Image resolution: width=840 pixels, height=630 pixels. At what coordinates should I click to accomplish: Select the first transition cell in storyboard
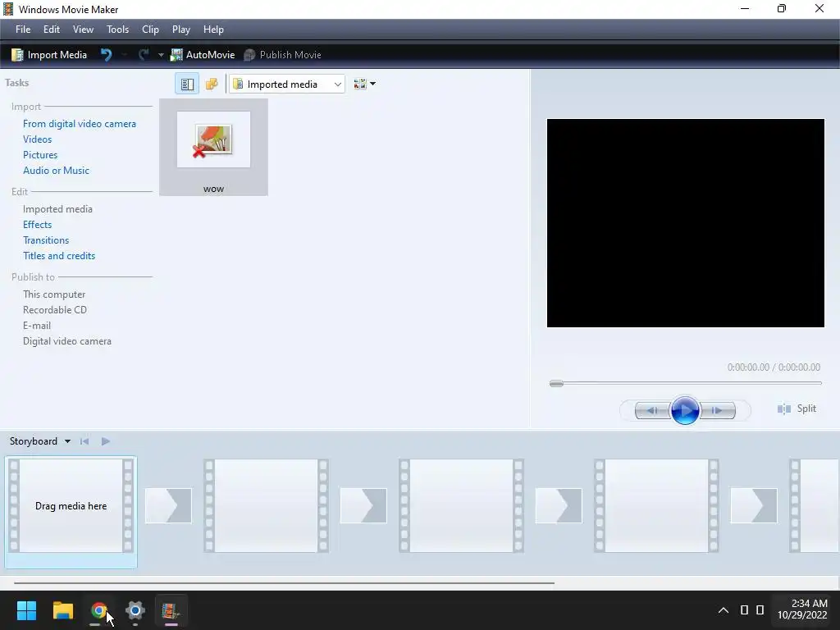click(168, 505)
